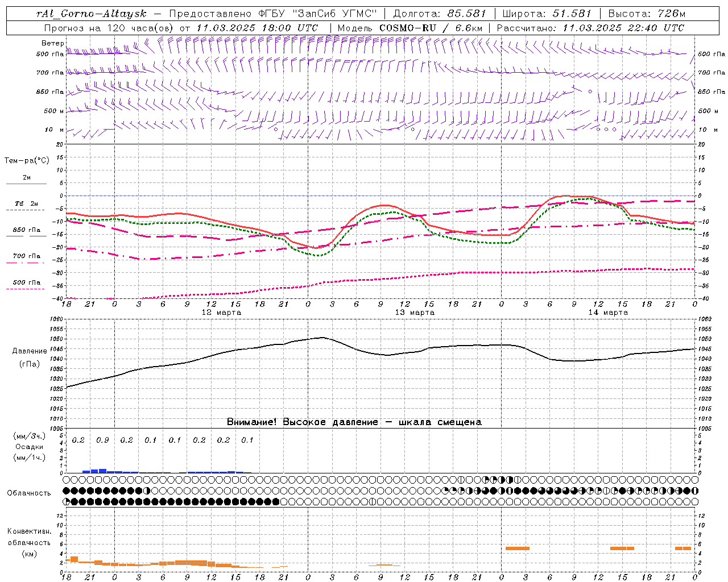
Task: Click the (мм/3ч.) precipitation unit label
Action: click(x=29, y=436)
